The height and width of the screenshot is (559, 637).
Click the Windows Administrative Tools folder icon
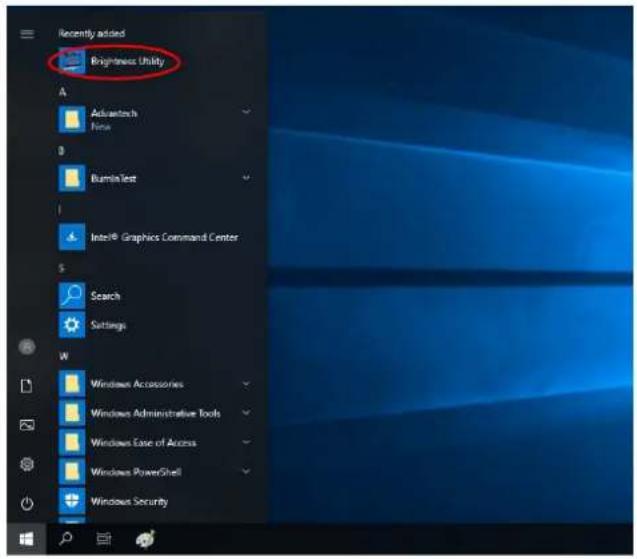72,413
